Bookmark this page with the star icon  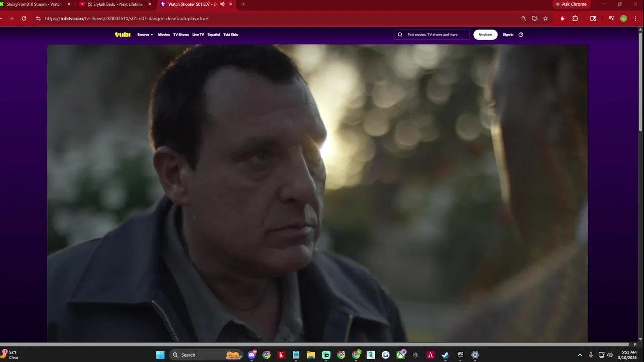tap(546, 18)
